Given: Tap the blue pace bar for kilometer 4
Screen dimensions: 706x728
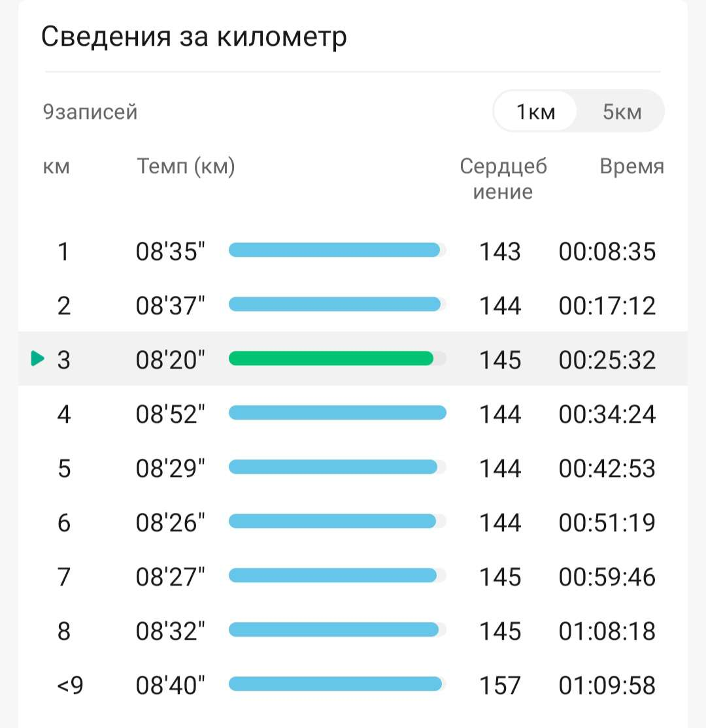Looking at the screenshot, I should (337, 413).
